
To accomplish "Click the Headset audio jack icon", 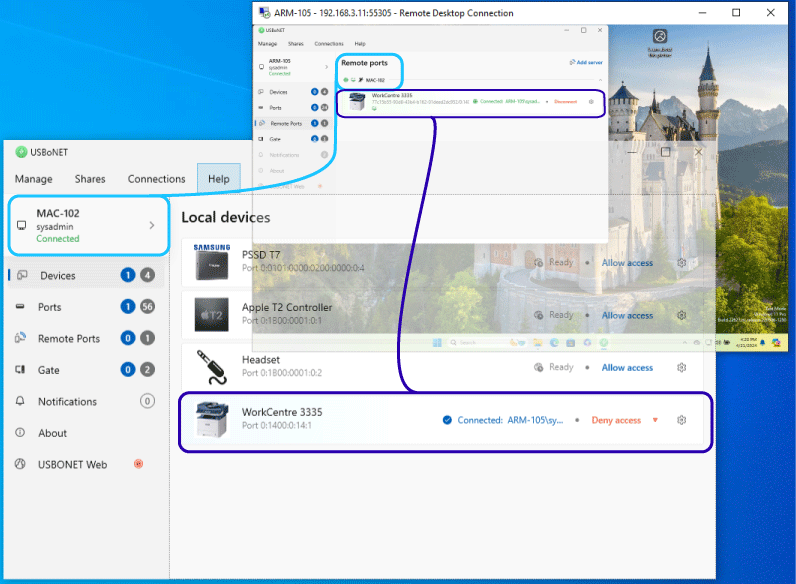I will tap(212, 367).
